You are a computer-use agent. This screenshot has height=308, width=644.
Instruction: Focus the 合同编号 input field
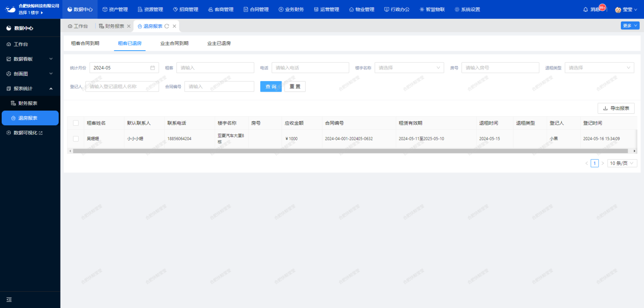[x=219, y=87]
